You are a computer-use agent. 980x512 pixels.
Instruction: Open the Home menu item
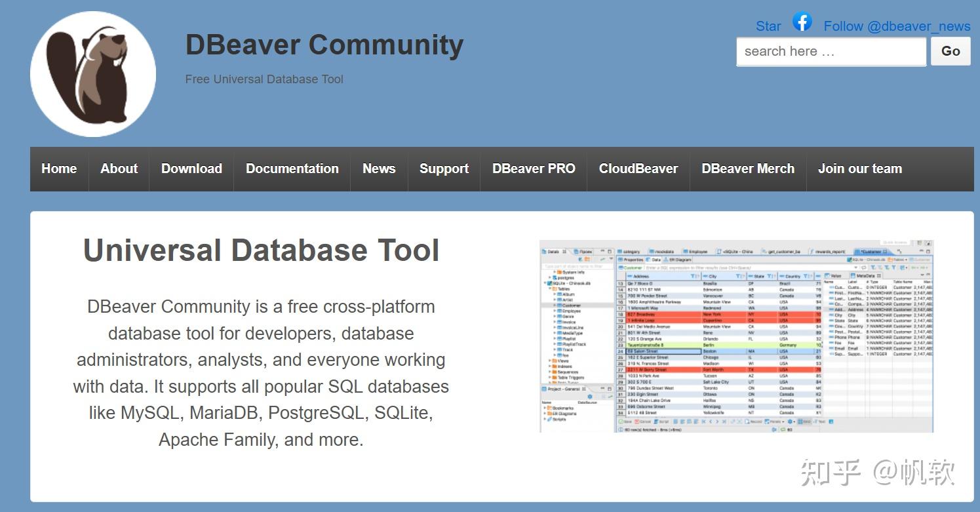tap(59, 168)
